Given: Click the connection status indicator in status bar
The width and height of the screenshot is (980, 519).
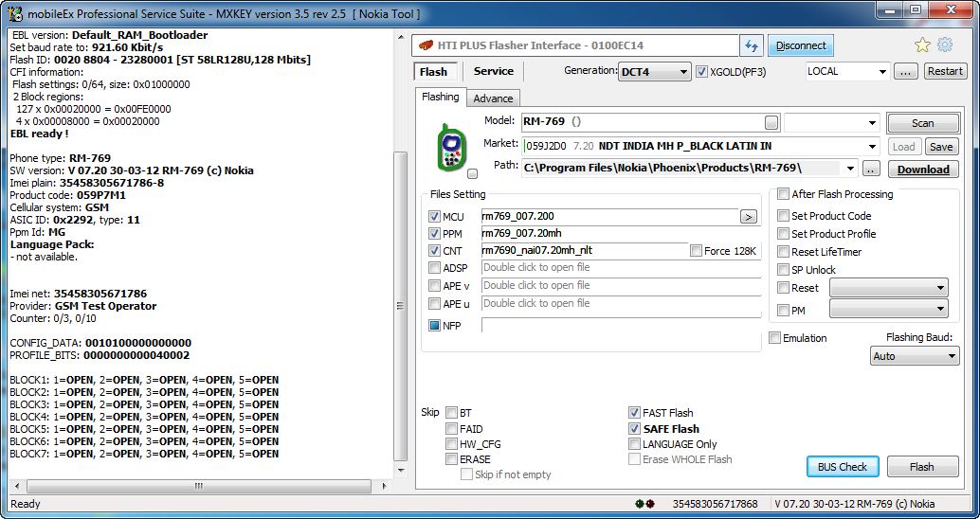Looking at the screenshot, I should pos(644,504).
